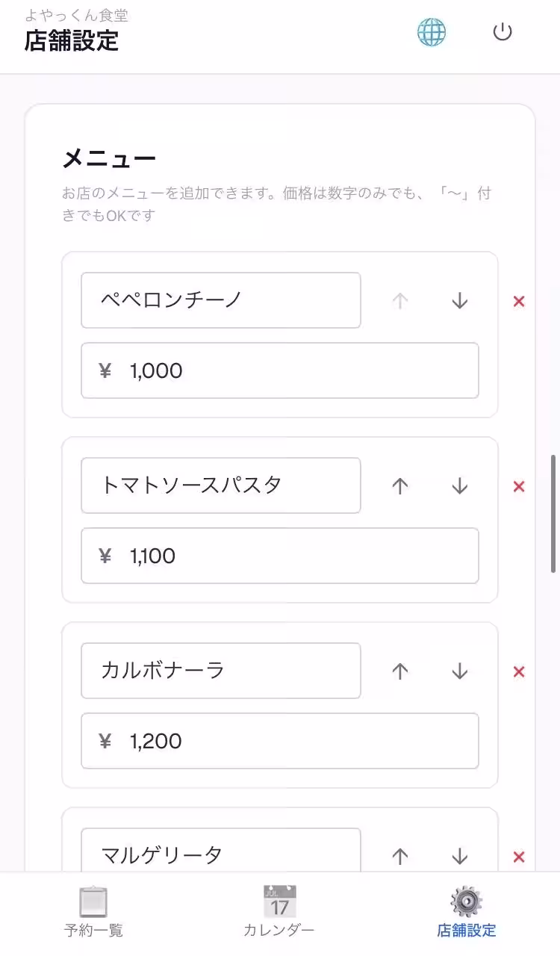Move トマトソースパスタ up with the arrow icon
The height and width of the screenshot is (956, 560).
pyautogui.click(x=399, y=485)
